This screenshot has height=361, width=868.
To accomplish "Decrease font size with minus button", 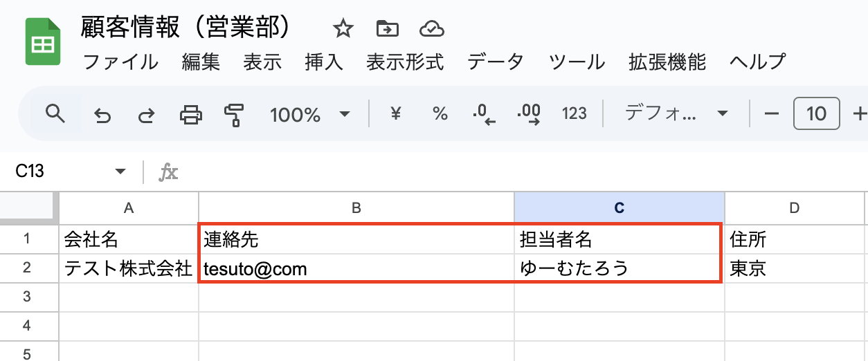I will click(772, 113).
